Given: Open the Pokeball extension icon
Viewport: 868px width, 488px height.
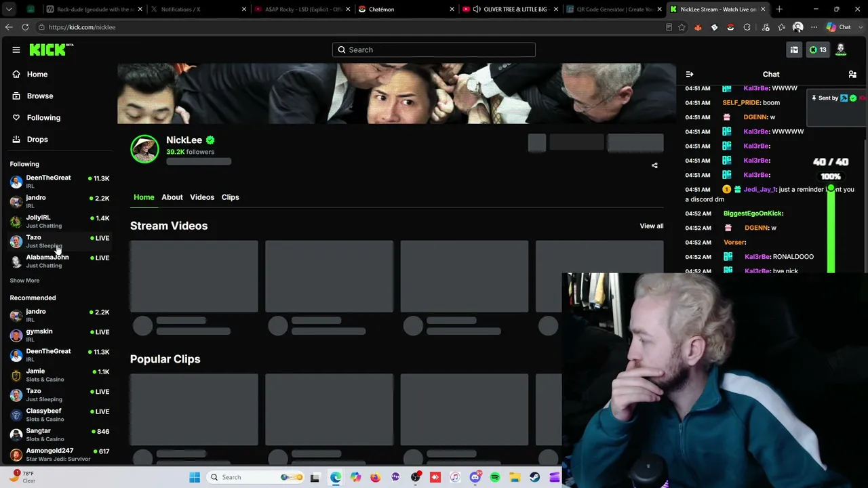Looking at the screenshot, I should (x=730, y=27).
